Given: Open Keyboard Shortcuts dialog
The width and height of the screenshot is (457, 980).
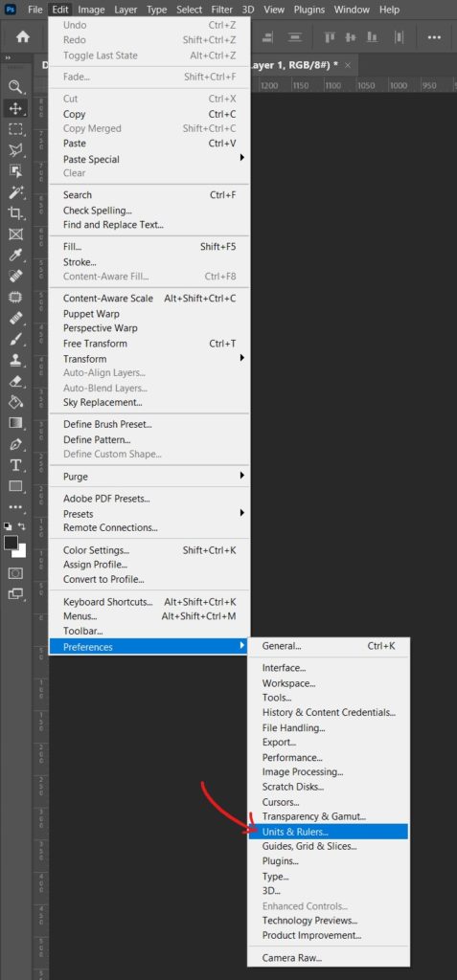Looking at the screenshot, I should 149,602.
